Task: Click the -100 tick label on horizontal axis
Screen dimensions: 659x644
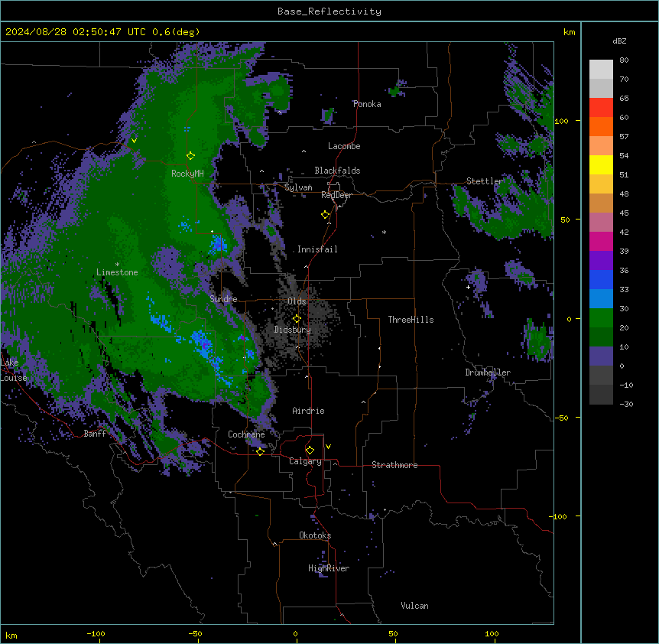Action: point(96,633)
